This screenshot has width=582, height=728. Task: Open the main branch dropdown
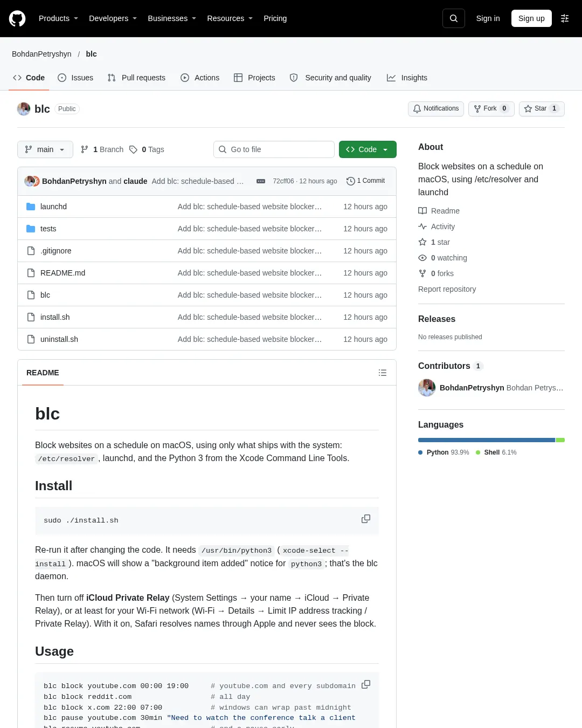[45, 149]
